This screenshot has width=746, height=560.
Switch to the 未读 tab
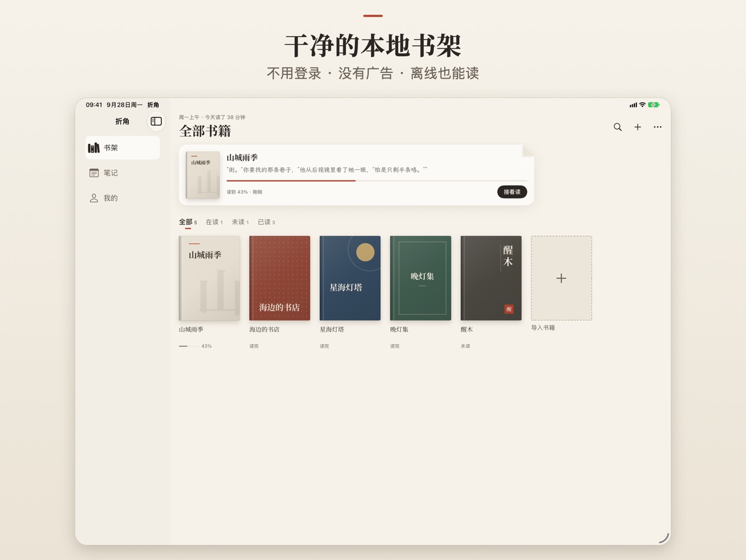[240, 222]
